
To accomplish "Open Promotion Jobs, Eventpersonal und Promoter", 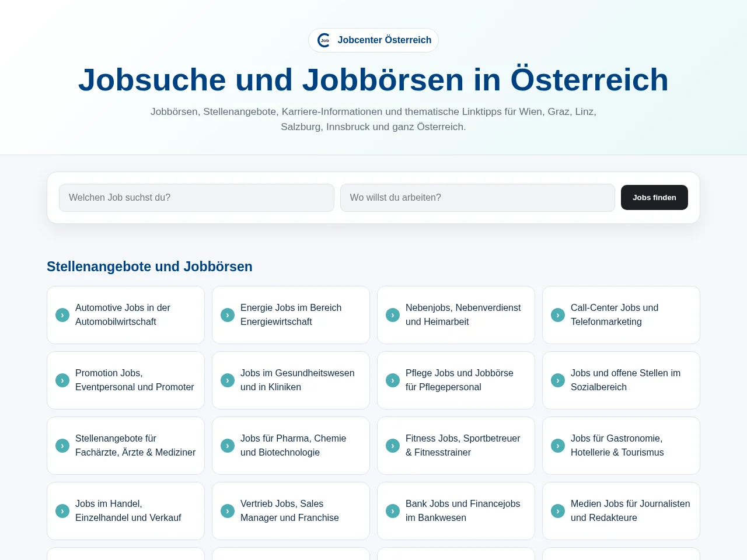I will tap(125, 380).
